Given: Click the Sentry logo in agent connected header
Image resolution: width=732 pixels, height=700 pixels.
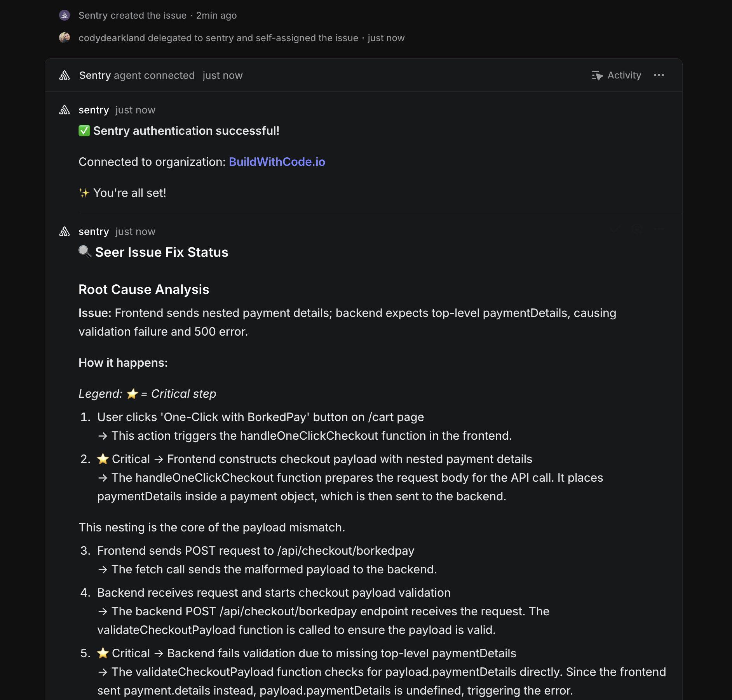Looking at the screenshot, I should (64, 75).
